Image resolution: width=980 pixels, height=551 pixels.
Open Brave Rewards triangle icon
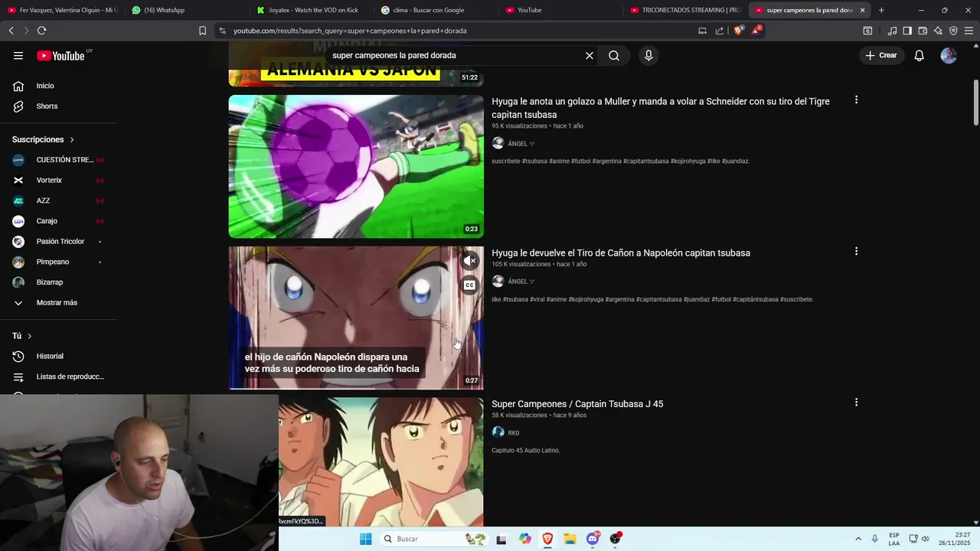click(756, 31)
